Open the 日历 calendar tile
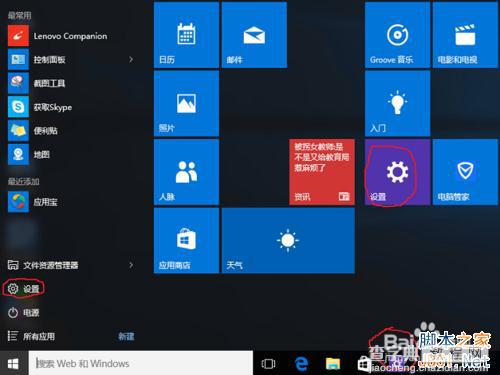This screenshot has width=500, height=375. (186, 35)
